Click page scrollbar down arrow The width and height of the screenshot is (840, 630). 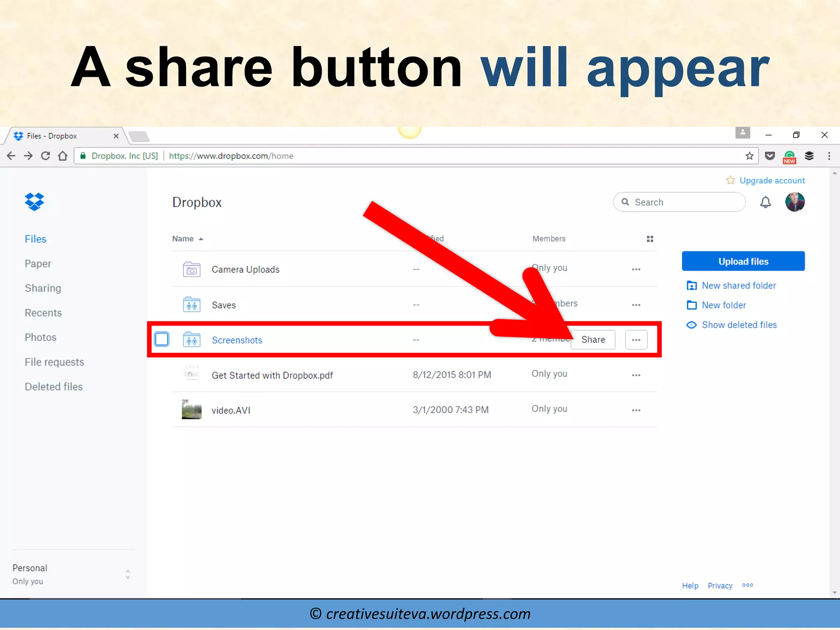835,593
